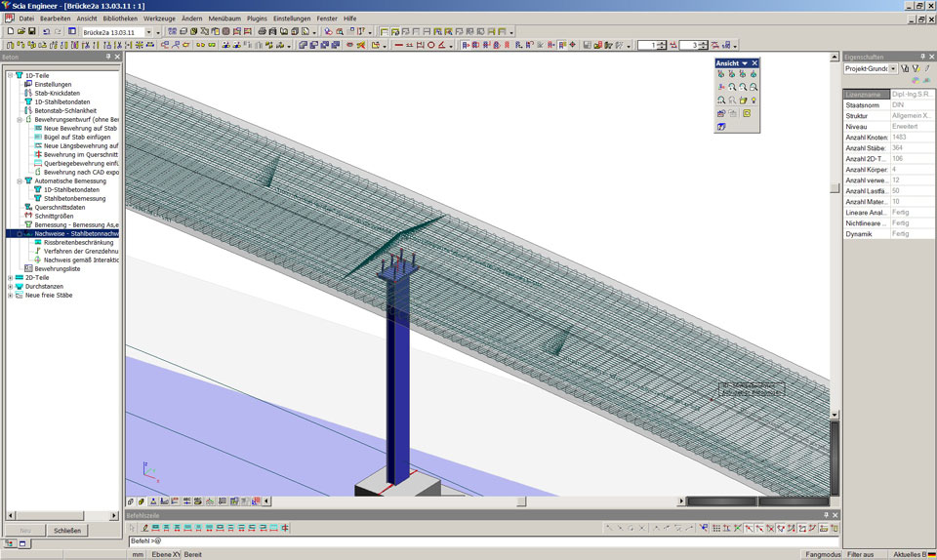Open the Werkzeuge menu
Image resolution: width=937 pixels, height=560 pixels.
pyautogui.click(x=160, y=19)
